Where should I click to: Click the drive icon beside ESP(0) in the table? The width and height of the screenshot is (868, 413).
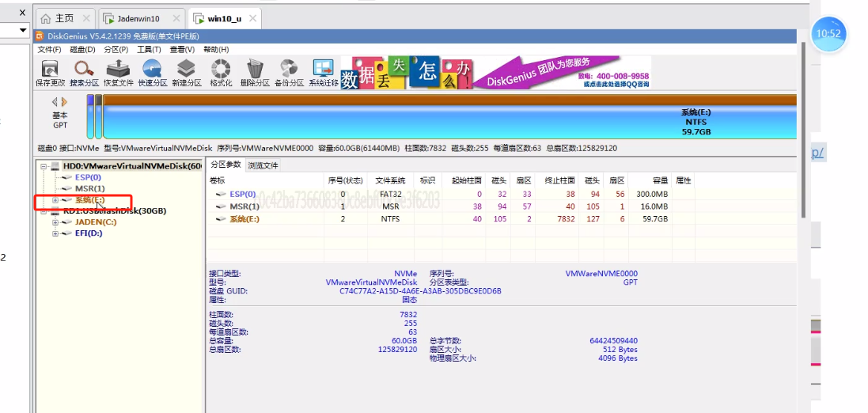(x=222, y=195)
